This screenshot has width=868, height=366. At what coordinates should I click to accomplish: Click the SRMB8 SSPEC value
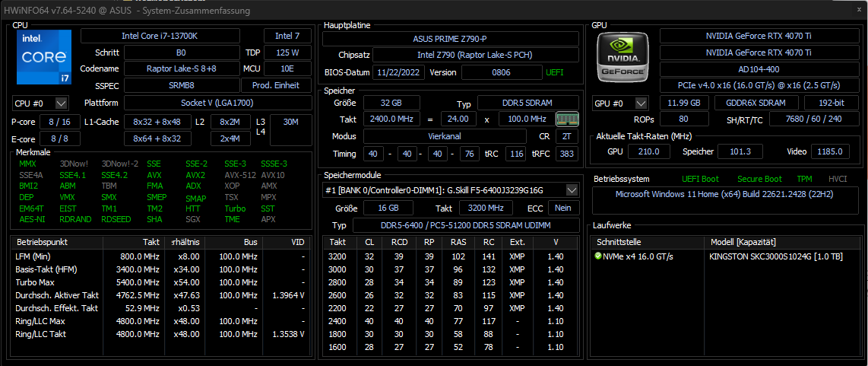(182, 86)
